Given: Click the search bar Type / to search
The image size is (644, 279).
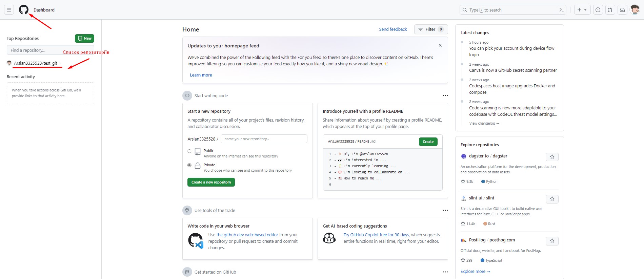Looking at the screenshot, I should point(508,10).
